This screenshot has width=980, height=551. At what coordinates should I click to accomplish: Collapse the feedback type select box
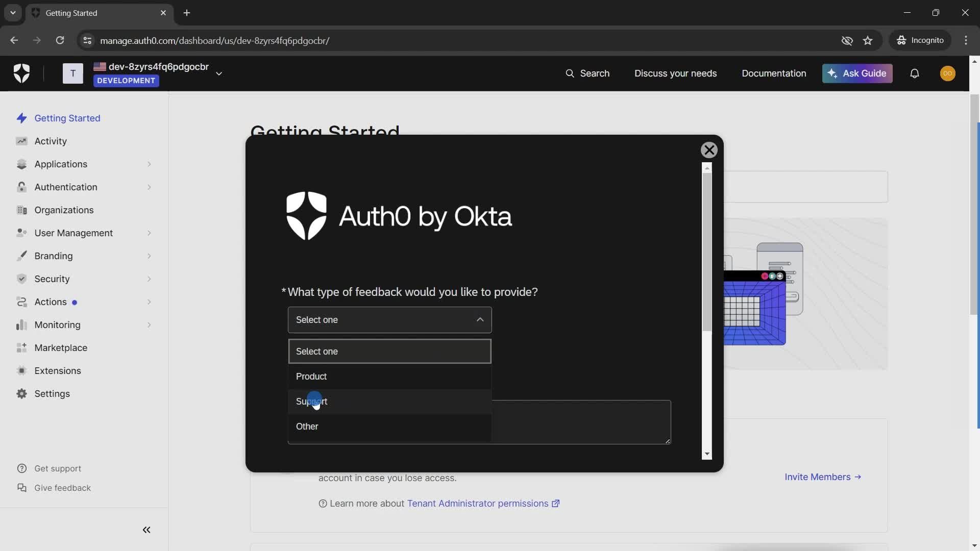pyautogui.click(x=389, y=320)
